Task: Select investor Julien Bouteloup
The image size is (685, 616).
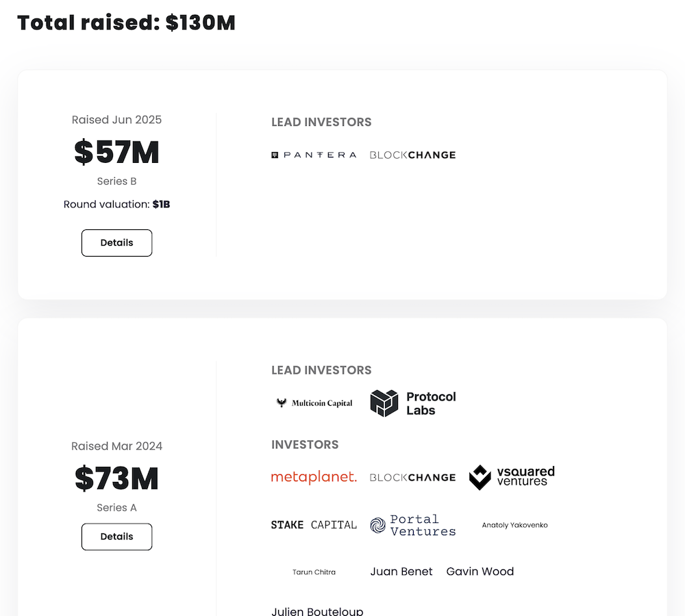Action: click(317, 611)
